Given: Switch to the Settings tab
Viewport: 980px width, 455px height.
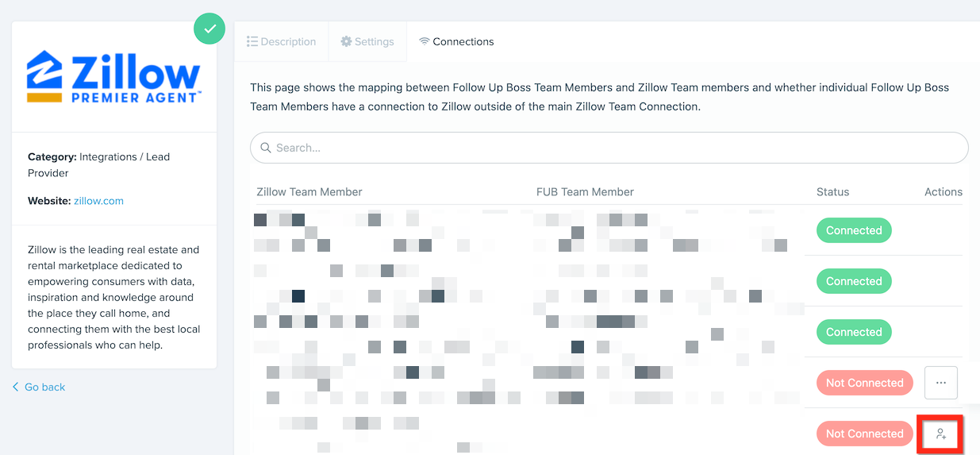Looking at the screenshot, I should coord(367,41).
